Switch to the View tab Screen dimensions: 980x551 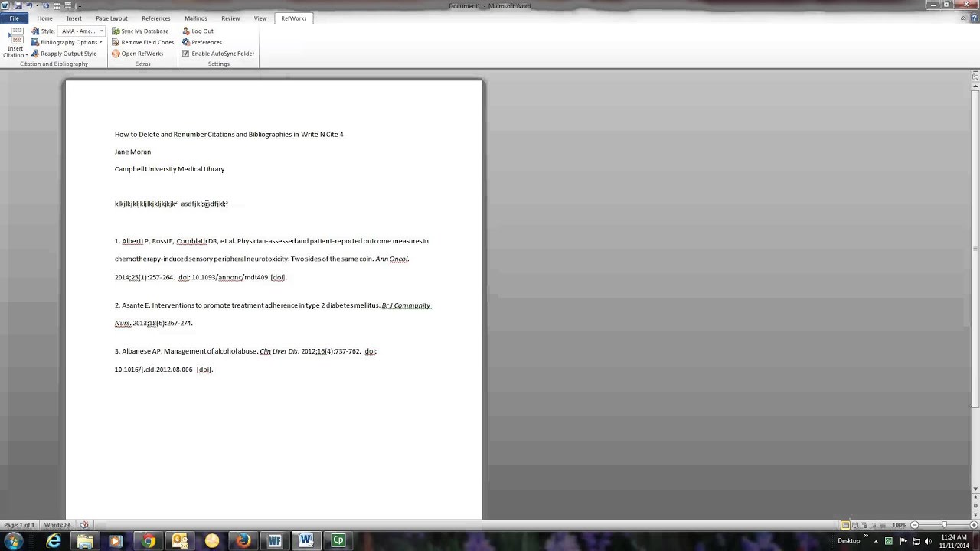(x=260, y=18)
